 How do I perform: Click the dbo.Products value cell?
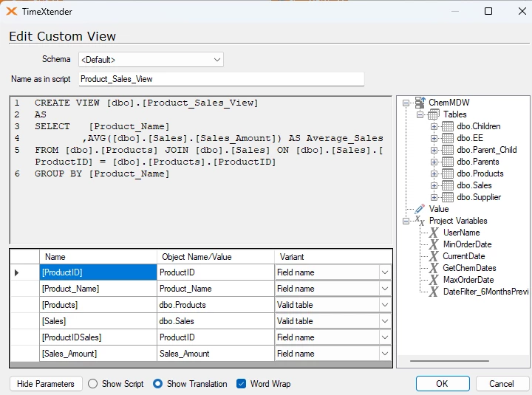click(x=216, y=305)
